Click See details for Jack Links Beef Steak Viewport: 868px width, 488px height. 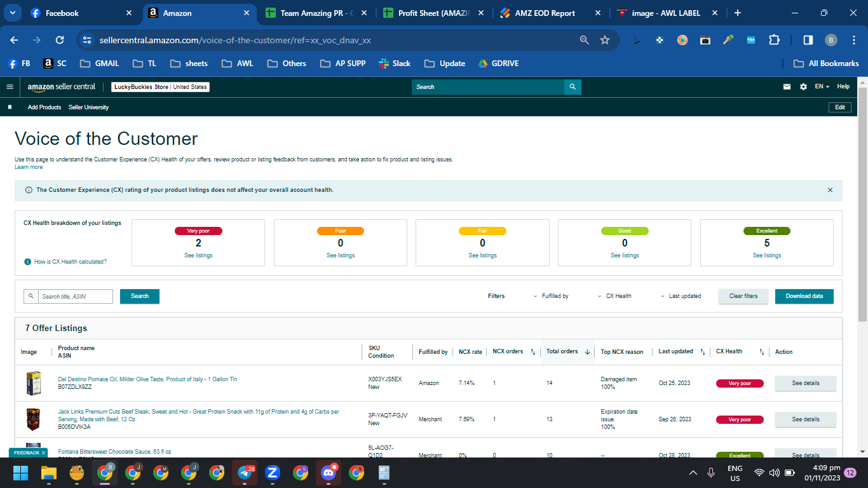click(806, 419)
